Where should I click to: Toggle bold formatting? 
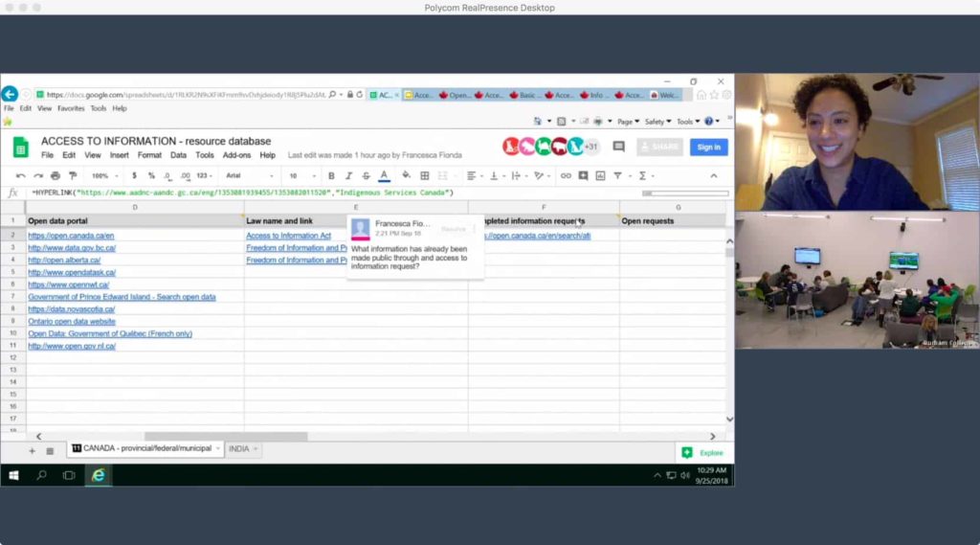(331, 176)
